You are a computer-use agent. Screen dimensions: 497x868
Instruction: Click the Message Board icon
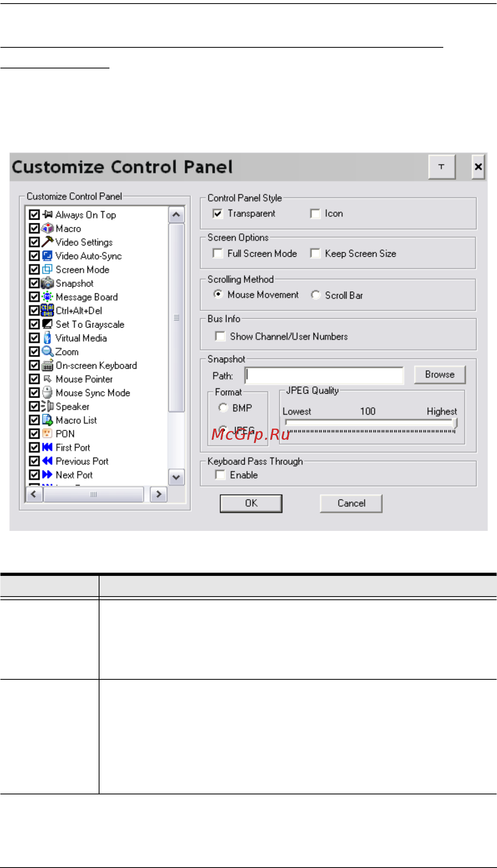tap(47, 297)
